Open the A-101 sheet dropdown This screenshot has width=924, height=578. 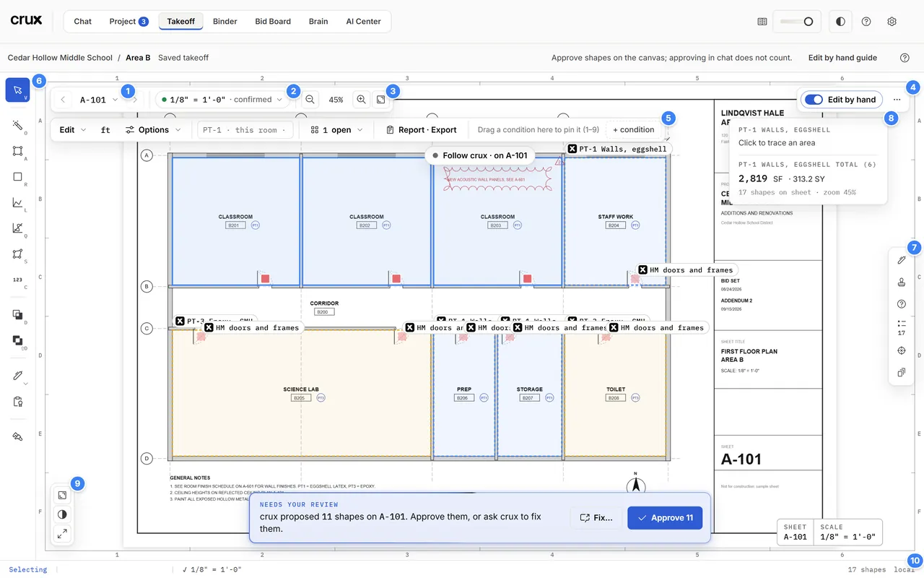pyautogui.click(x=99, y=100)
